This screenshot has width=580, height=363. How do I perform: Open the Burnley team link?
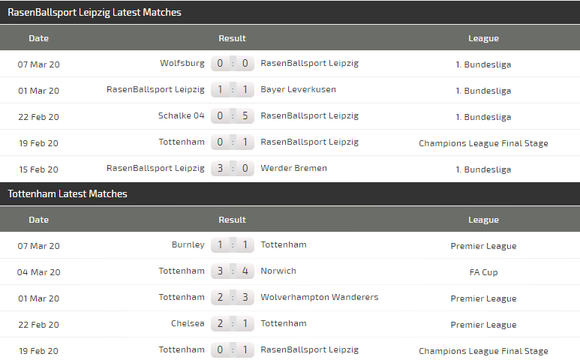[188, 245]
